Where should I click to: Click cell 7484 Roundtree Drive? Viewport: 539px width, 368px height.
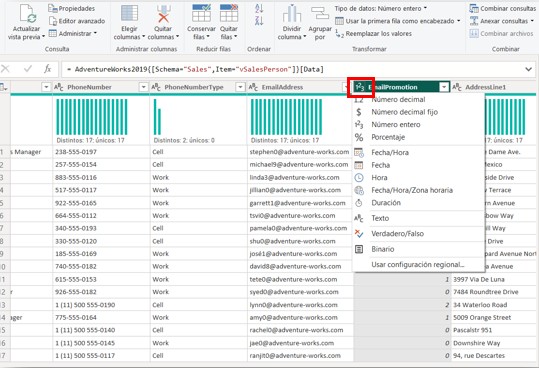[494, 292]
